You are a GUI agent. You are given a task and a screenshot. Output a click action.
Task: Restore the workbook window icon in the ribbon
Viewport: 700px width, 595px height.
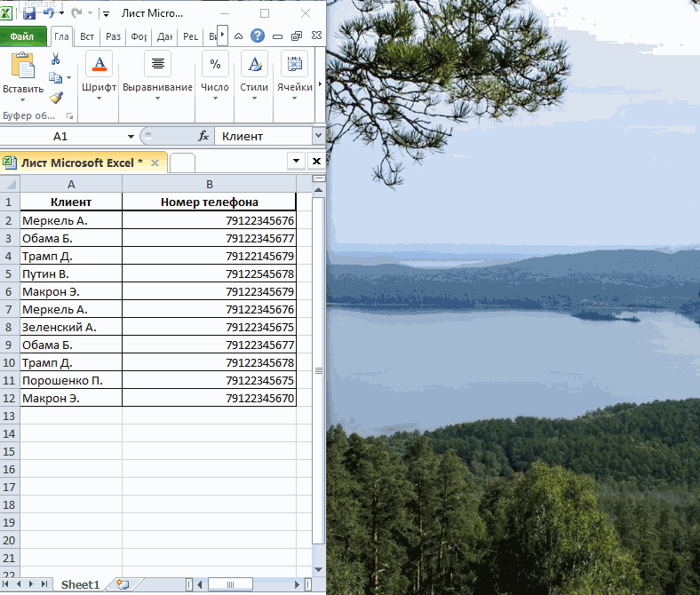pyautogui.click(x=297, y=36)
